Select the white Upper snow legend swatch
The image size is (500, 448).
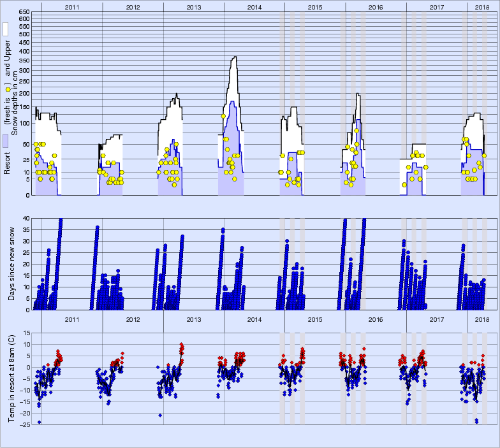(6, 29)
